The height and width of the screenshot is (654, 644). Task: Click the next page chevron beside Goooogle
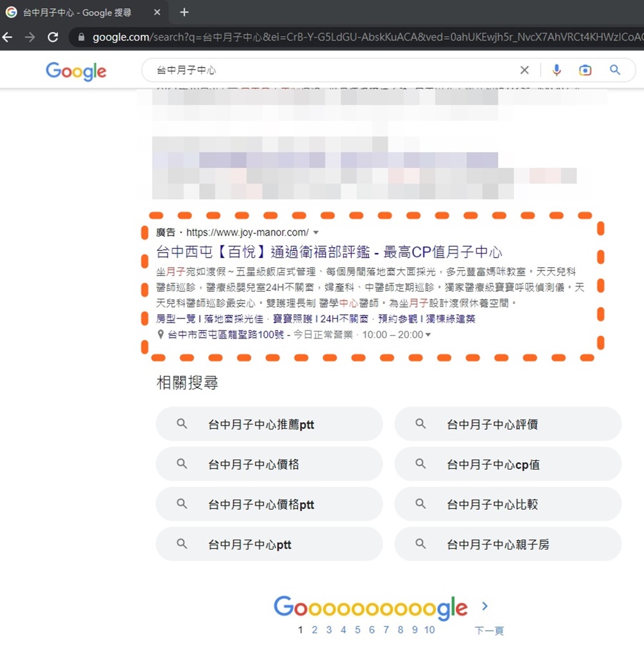pos(484,606)
